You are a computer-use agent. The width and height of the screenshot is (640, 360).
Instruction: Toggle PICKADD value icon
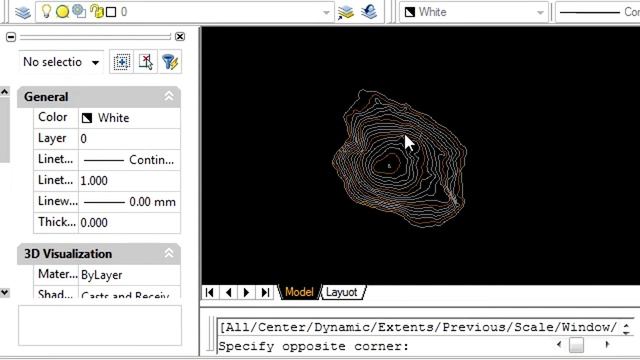click(122, 62)
